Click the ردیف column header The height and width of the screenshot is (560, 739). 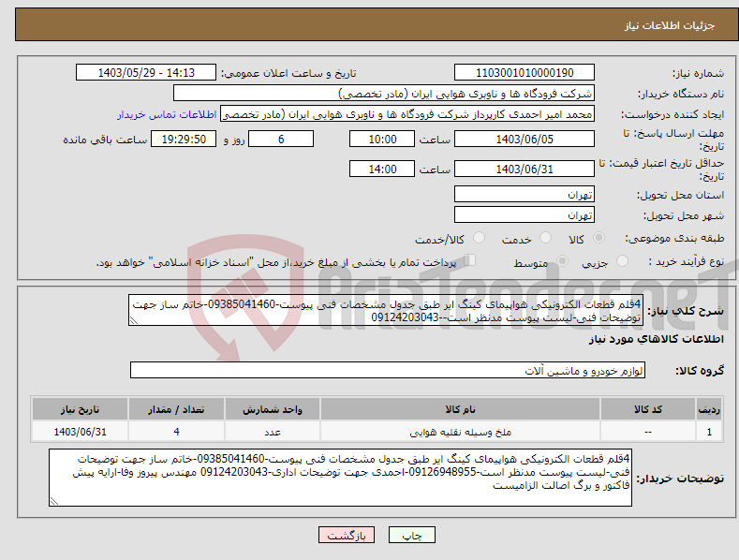point(709,409)
